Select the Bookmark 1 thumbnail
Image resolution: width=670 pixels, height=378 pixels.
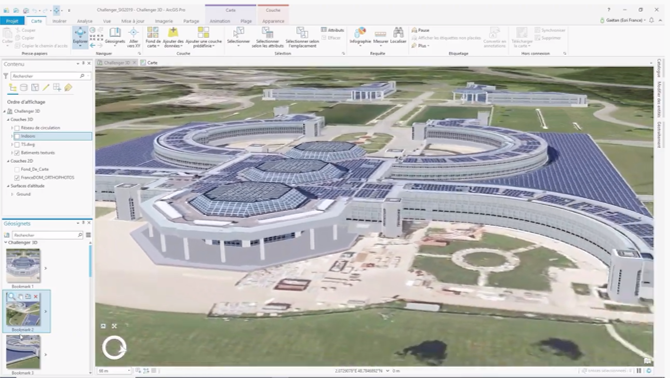pyautogui.click(x=23, y=266)
